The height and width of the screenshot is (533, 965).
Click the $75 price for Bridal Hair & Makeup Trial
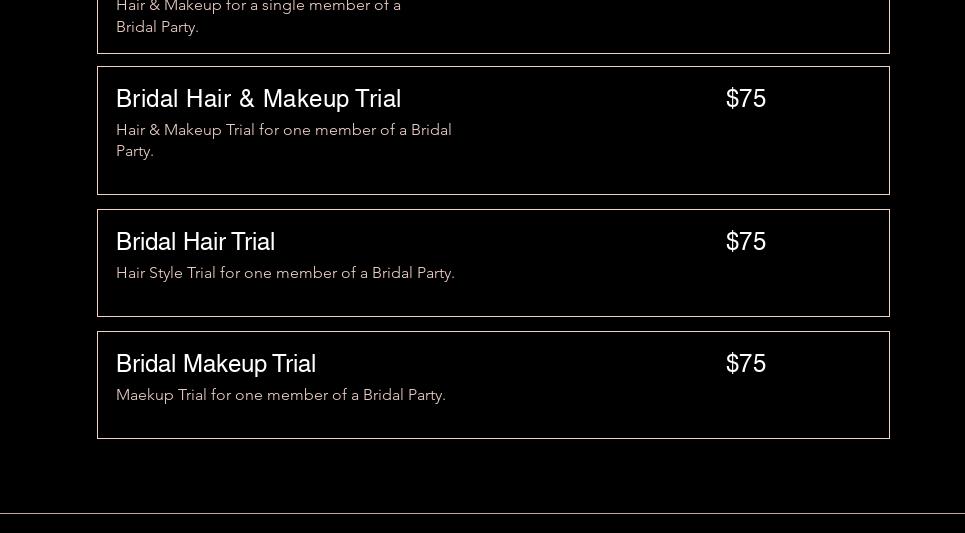click(x=745, y=99)
